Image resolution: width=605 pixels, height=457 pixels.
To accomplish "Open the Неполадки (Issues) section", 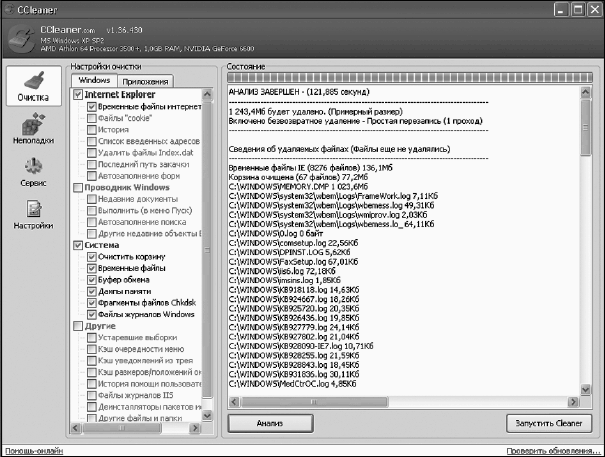I will point(32,130).
